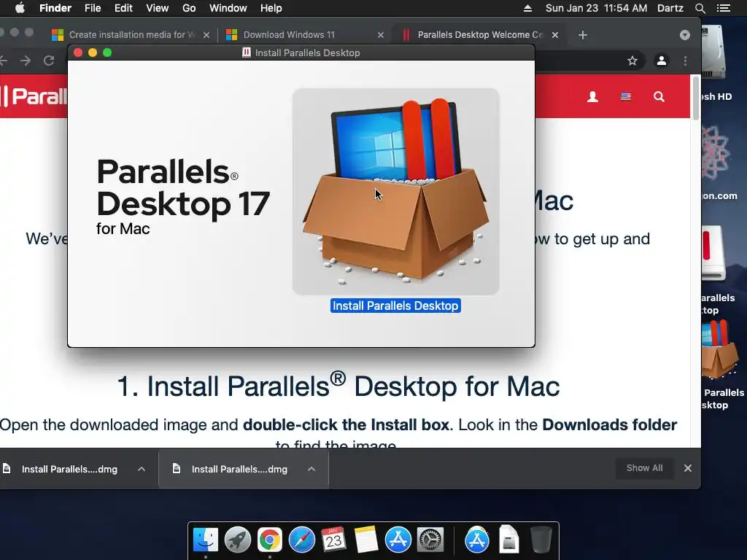Open the Trash in the Dock
Screen dimensions: 747x560
(x=541, y=540)
